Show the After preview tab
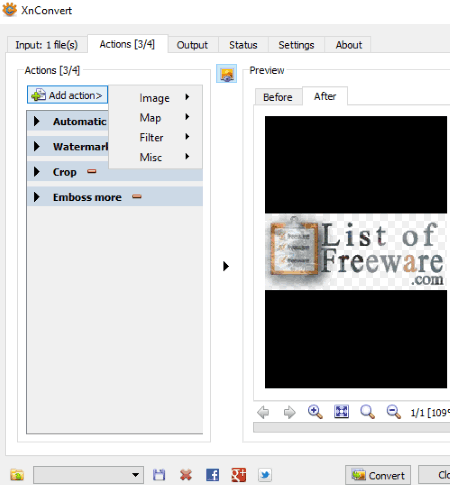 point(325,96)
